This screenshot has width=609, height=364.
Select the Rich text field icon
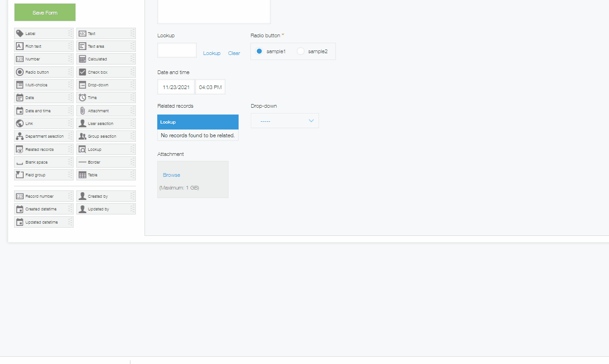(20, 46)
